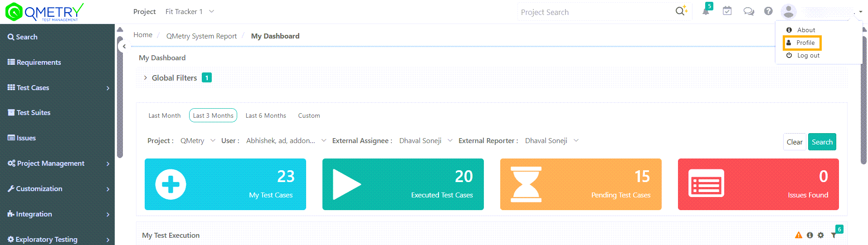Click the My Test Execution heading
The width and height of the screenshot is (868, 245).
(171, 235)
